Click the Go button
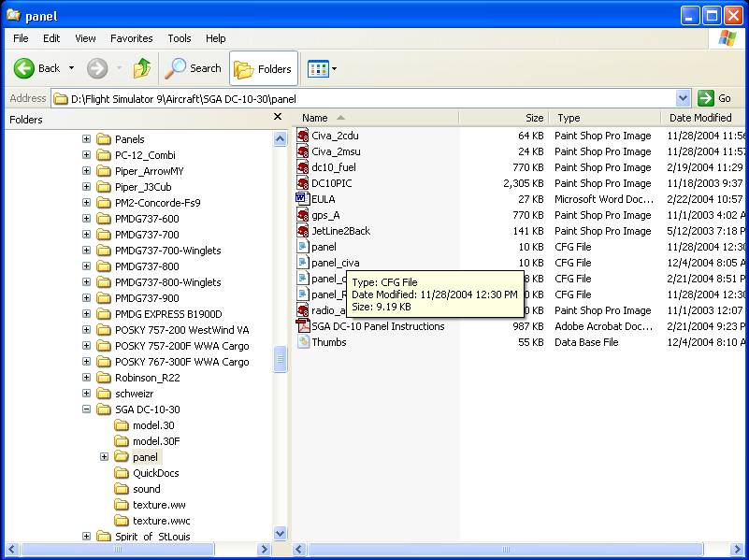 (x=715, y=98)
